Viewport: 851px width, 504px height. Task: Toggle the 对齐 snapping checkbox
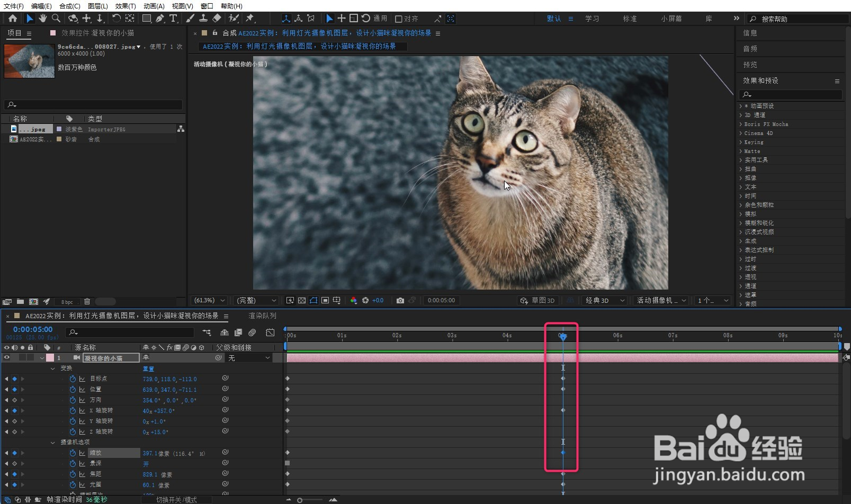coord(399,19)
